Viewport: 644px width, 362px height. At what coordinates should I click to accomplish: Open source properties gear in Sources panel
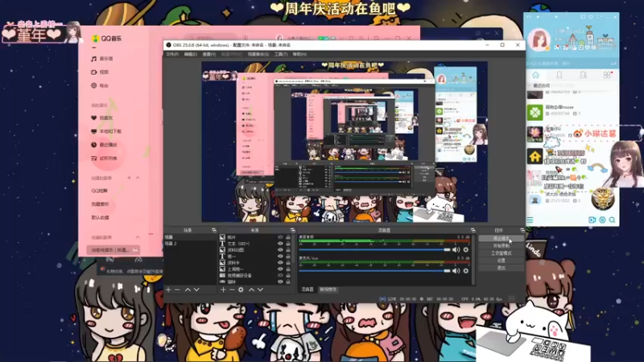point(241,290)
